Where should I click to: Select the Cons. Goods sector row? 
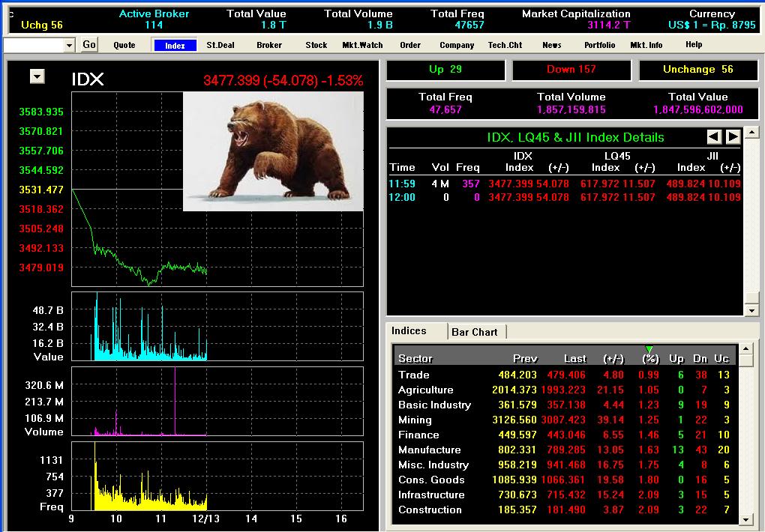point(563,480)
